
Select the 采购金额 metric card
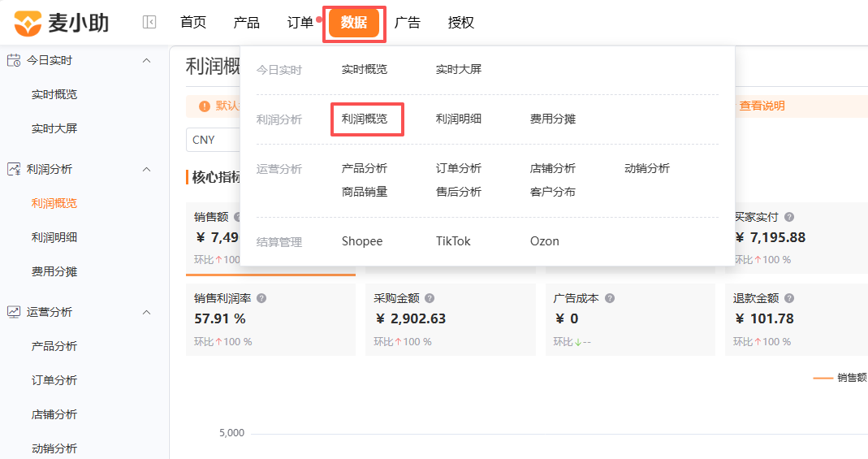451,319
